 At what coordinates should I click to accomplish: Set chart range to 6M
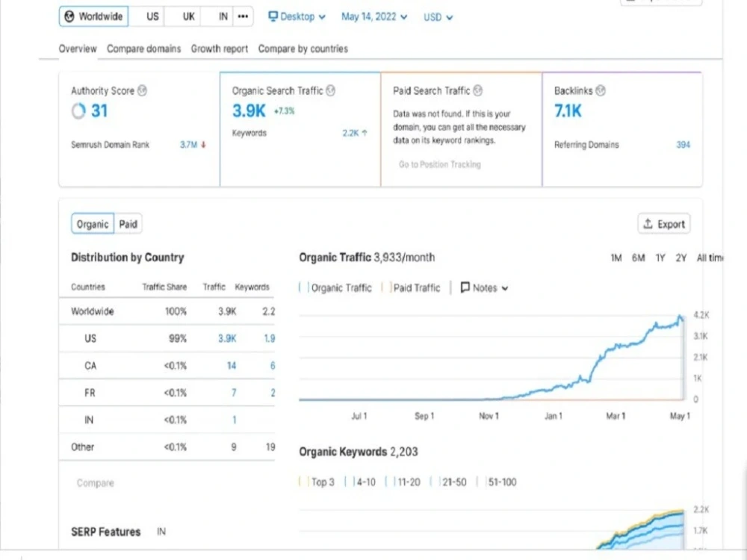pyautogui.click(x=639, y=258)
